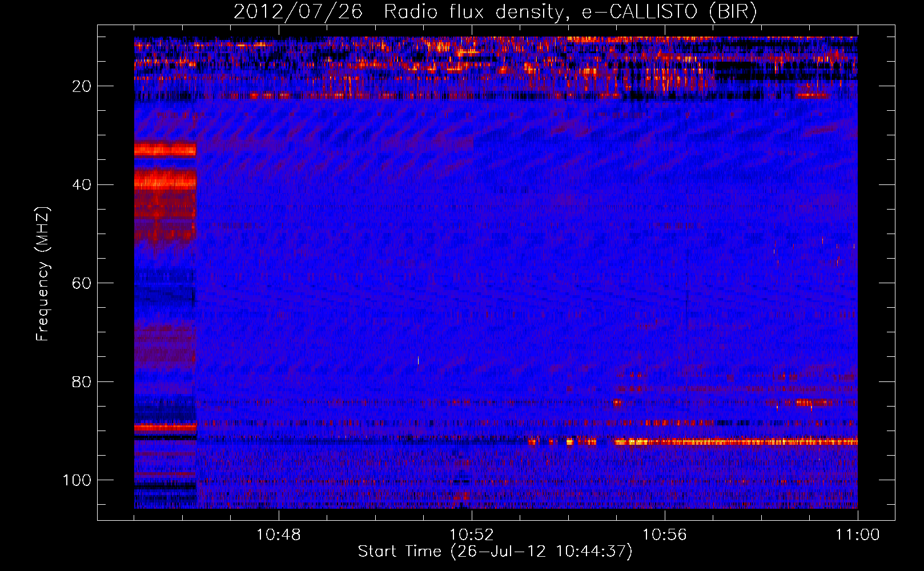Click the bright yellow emission band near 92 MHz

[736, 441]
